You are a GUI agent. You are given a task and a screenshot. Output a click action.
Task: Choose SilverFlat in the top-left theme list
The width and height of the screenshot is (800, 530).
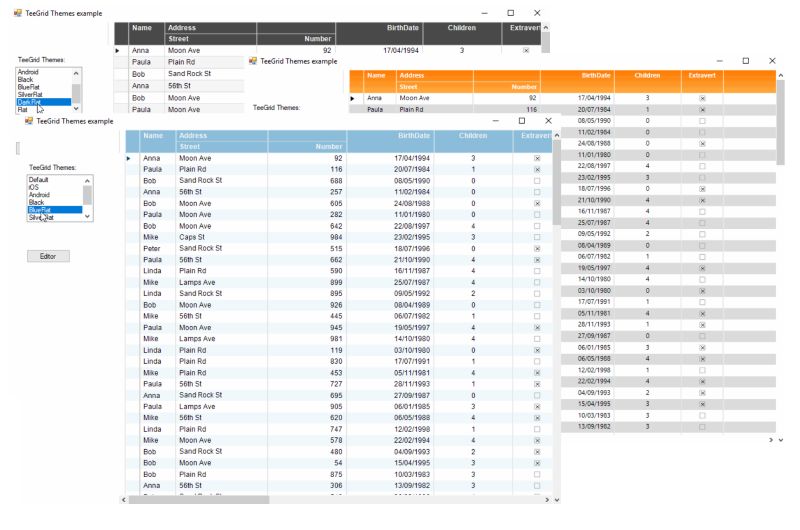pyautogui.click(x=30, y=95)
